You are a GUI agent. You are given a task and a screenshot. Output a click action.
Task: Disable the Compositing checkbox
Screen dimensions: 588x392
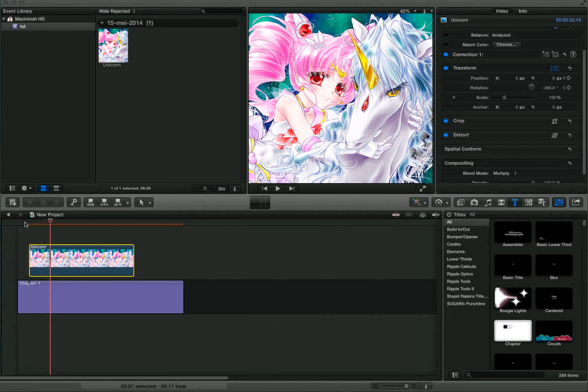[x=445, y=163]
